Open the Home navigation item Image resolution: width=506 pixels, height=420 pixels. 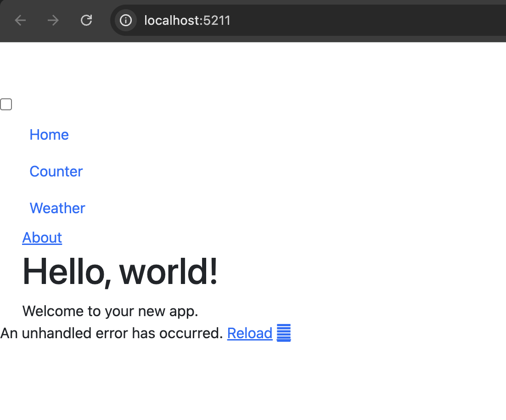click(x=49, y=135)
